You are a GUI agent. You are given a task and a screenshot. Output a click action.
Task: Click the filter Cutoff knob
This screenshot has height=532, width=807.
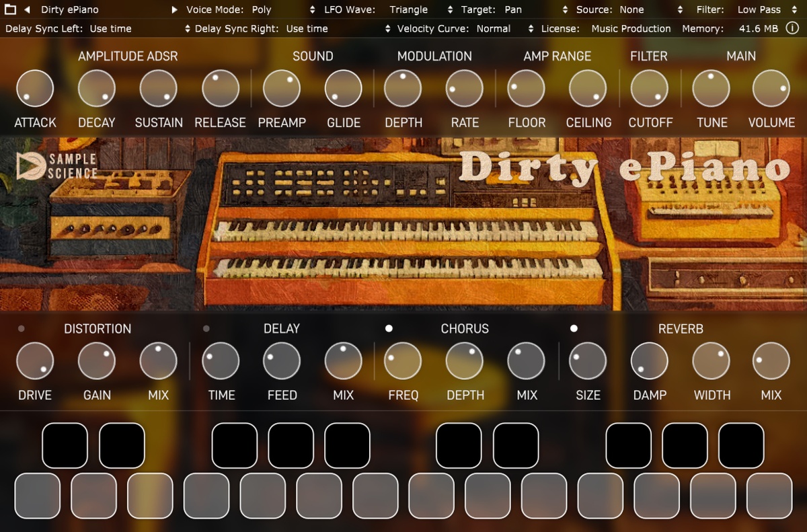650,88
